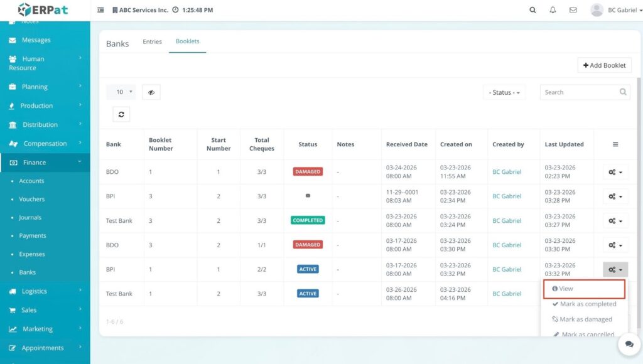Toggle the sidebar hamburger menu icon

(x=101, y=10)
